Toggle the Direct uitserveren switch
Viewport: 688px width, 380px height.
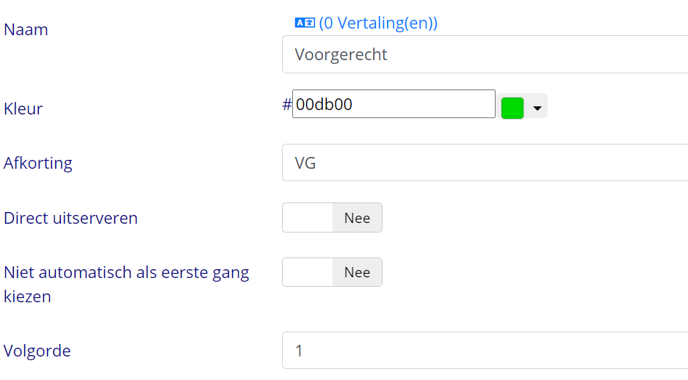pos(332,218)
